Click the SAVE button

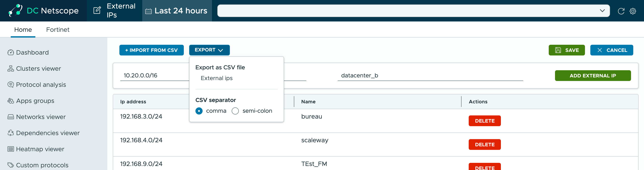566,50
